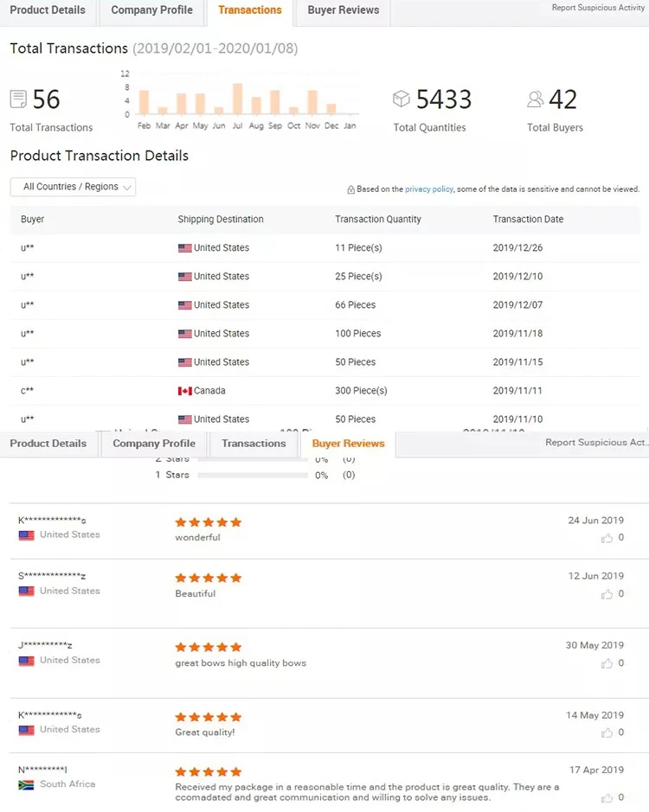Click thumbs-up on 'great bows' review
Screen dimensions: 649x812
click(x=607, y=663)
